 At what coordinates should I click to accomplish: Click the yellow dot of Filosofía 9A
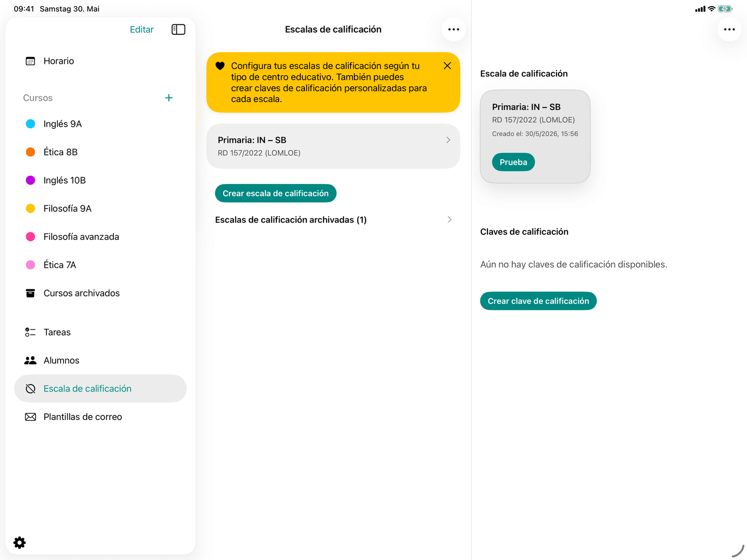(30, 209)
